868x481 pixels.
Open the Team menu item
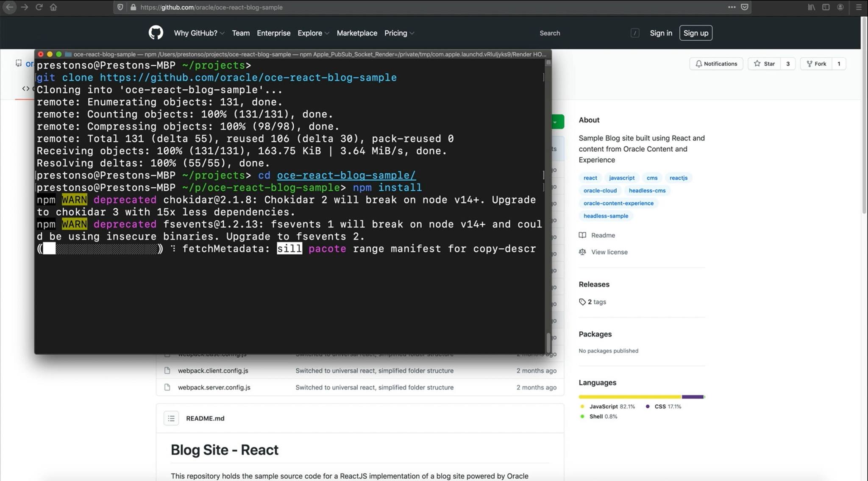(x=241, y=33)
